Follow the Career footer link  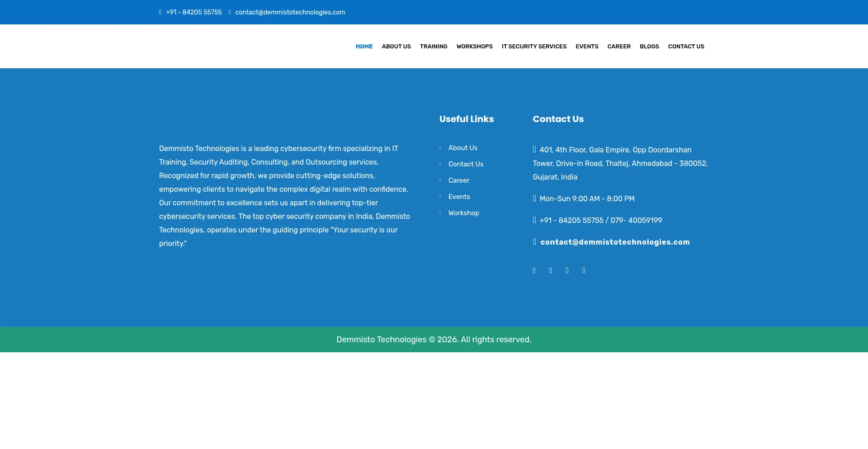[x=459, y=180]
